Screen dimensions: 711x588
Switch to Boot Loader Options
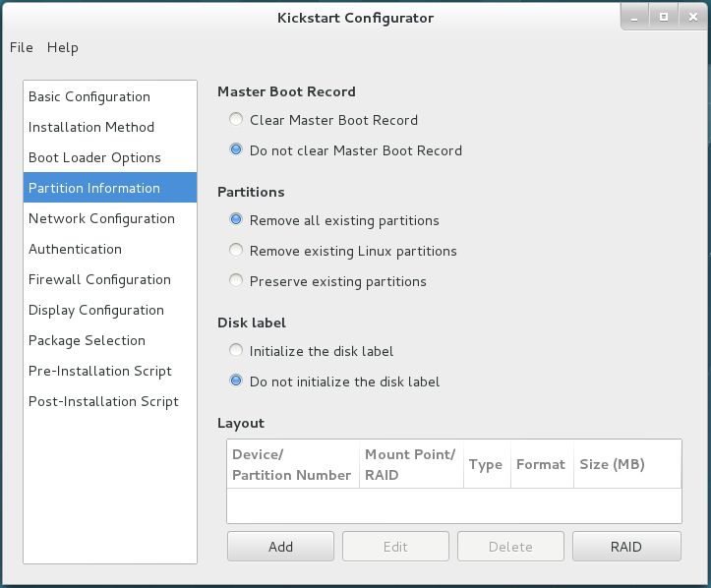(94, 157)
